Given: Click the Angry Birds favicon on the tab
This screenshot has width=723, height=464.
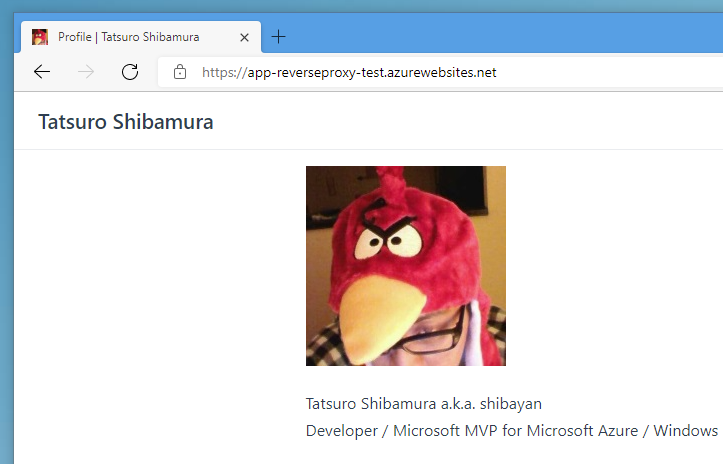Looking at the screenshot, I should pos(40,37).
